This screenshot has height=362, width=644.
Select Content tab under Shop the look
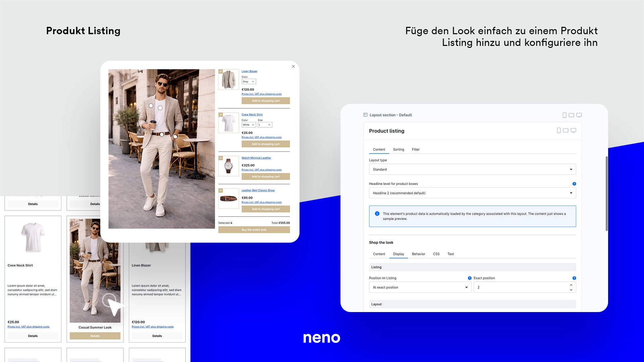pos(379,254)
